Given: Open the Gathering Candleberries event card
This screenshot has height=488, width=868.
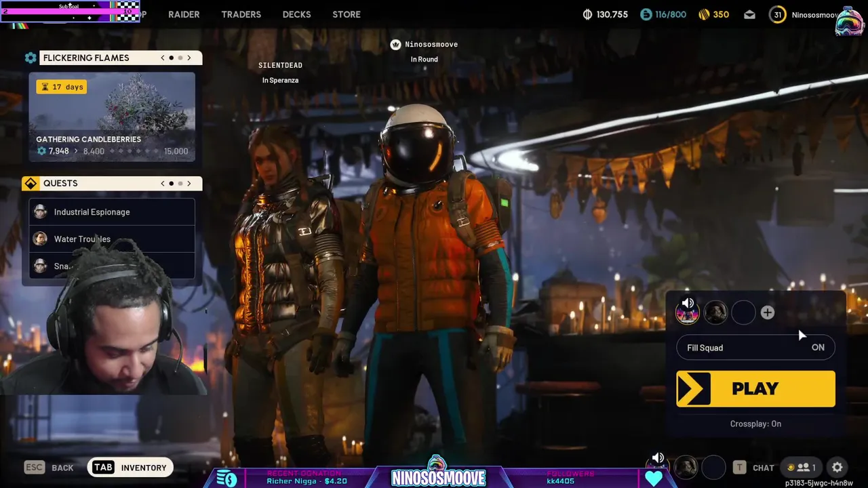Looking at the screenshot, I should 112,117.
